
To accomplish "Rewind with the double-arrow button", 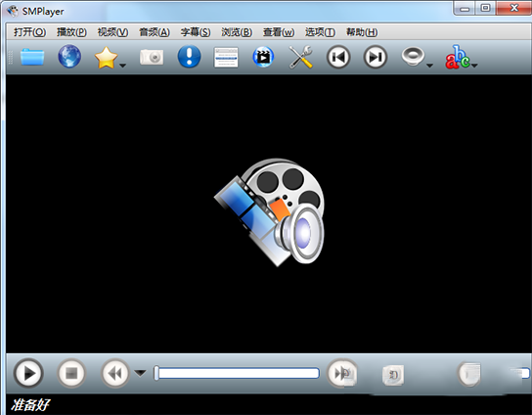I will 115,373.
